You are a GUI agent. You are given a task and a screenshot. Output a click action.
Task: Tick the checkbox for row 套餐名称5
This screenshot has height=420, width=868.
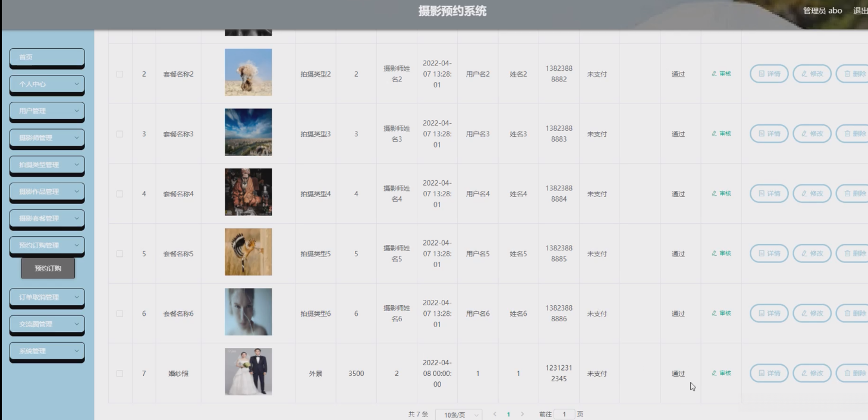click(119, 254)
